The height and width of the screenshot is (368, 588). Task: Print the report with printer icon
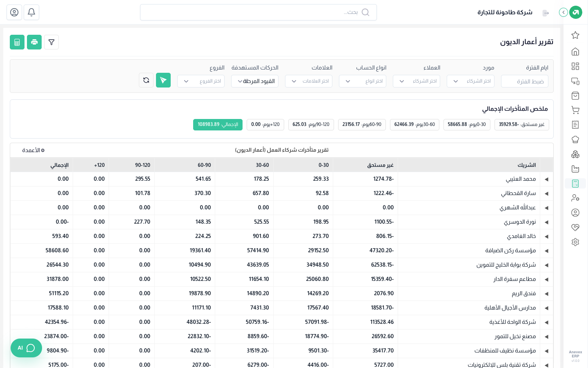click(x=34, y=42)
